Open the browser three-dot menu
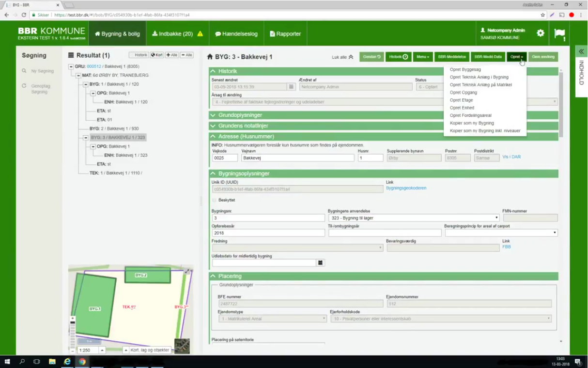The image size is (588, 368). (x=581, y=15)
